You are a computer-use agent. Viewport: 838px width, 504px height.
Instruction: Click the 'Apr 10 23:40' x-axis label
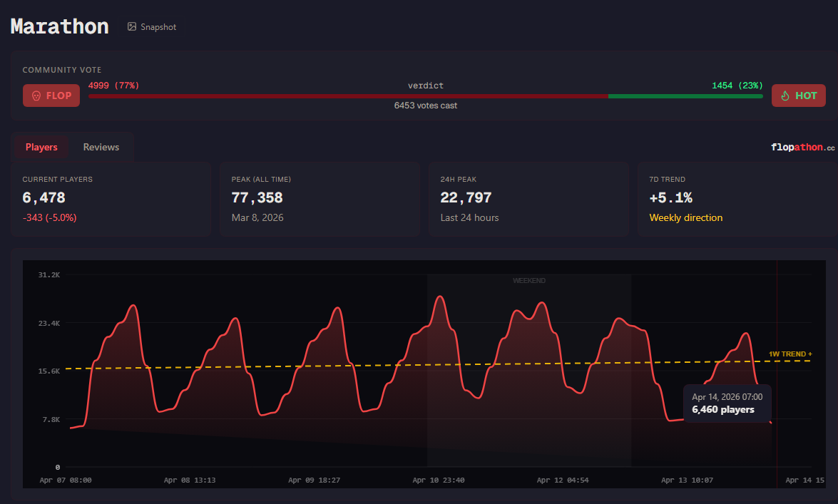click(438, 480)
